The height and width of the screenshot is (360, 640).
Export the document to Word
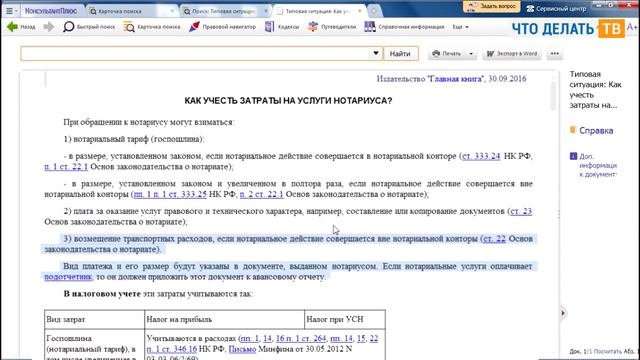[512, 53]
